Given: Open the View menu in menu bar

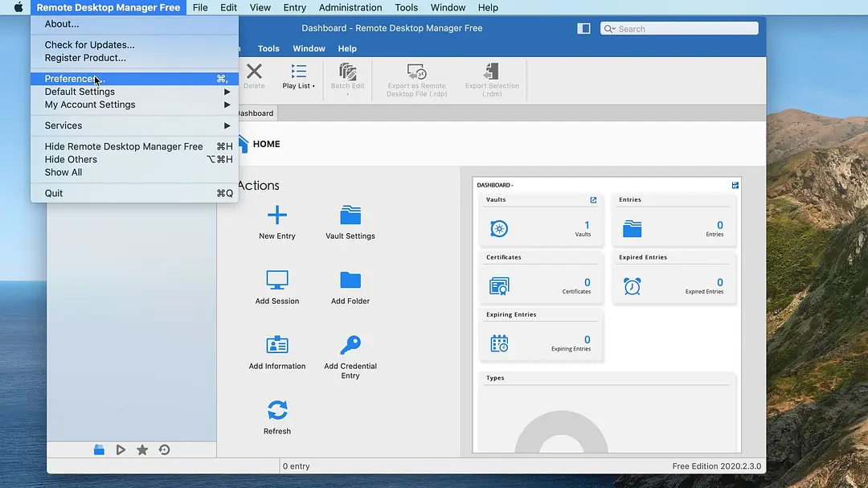Looking at the screenshot, I should (260, 7).
